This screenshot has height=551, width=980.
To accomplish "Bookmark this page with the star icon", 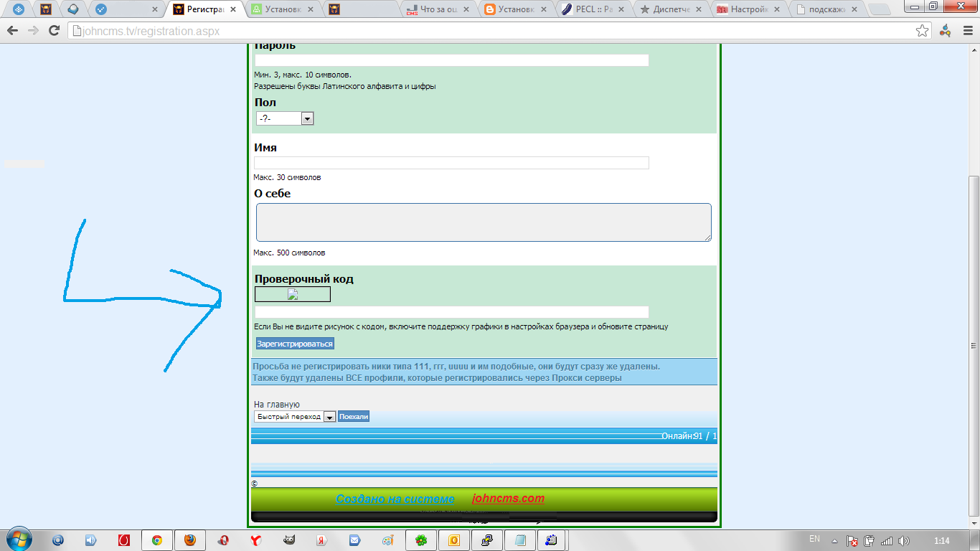I will pyautogui.click(x=923, y=31).
